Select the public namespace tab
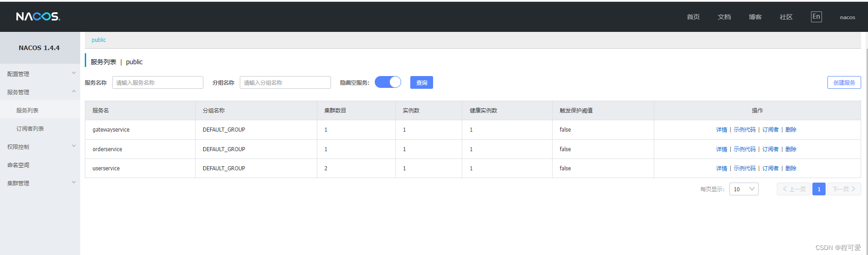The image size is (868, 255). click(x=98, y=40)
